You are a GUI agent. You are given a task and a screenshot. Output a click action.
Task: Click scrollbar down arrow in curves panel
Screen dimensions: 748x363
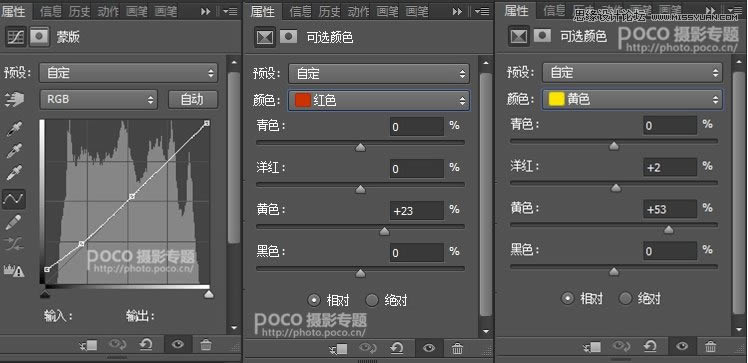(234, 328)
